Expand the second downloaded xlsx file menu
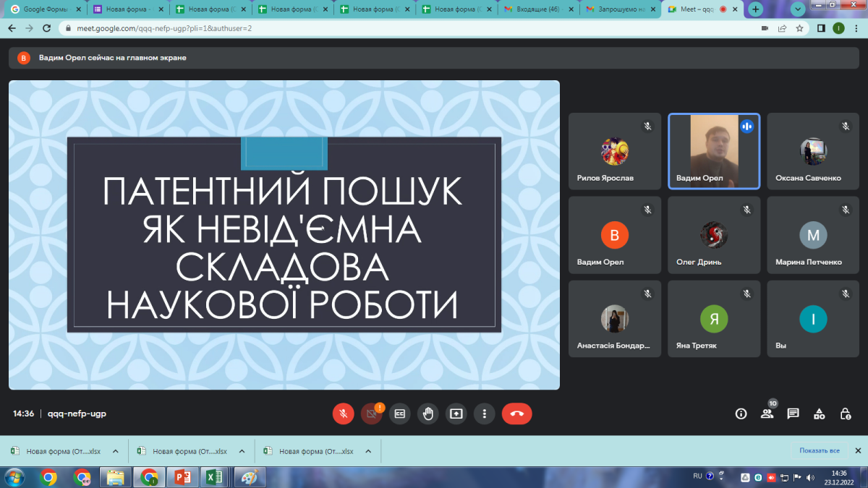Viewport: 868px width, 488px height. 242,451
